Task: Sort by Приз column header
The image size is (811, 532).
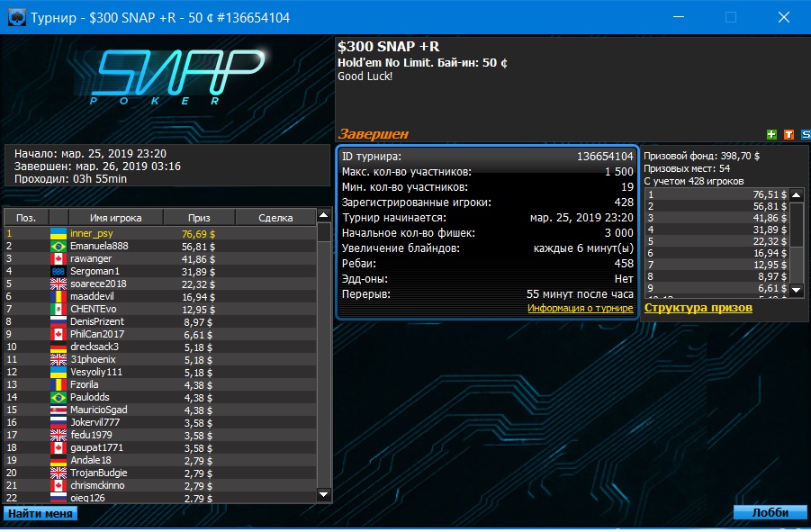Action: point(199,218)
